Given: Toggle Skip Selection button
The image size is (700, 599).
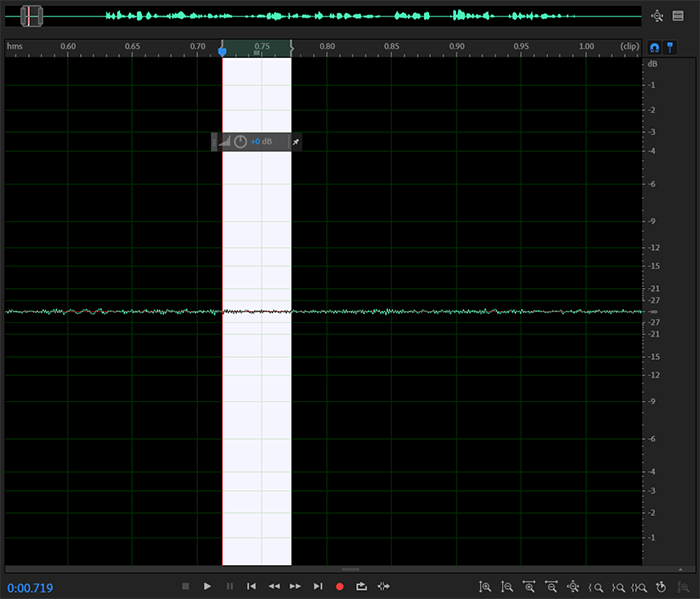Looking at the screenshot, I should [384, 586].
